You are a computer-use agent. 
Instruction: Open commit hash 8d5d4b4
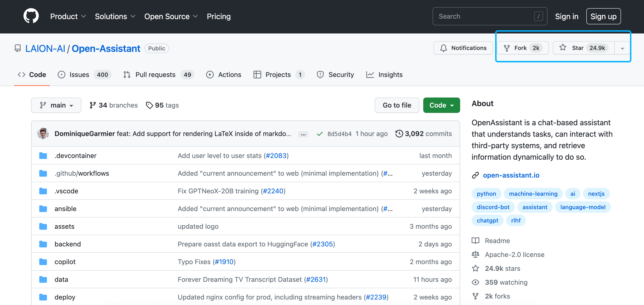tap(339, 134)
